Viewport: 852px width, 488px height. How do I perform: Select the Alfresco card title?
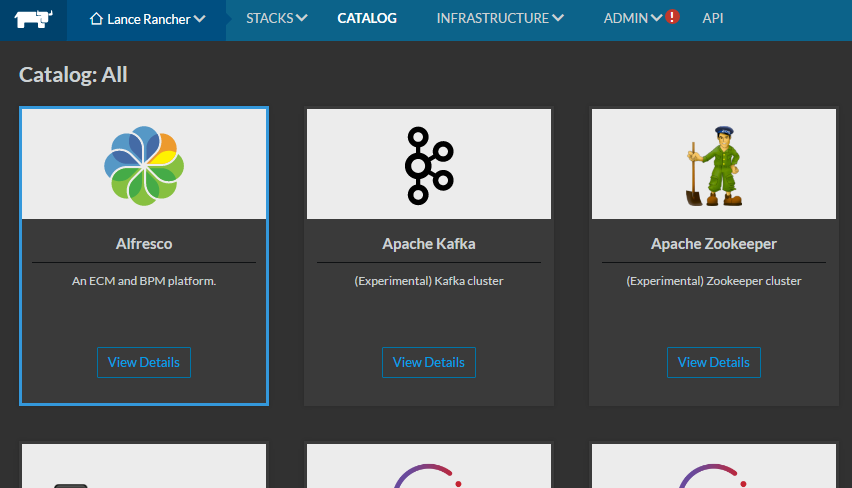pos(144,244)
